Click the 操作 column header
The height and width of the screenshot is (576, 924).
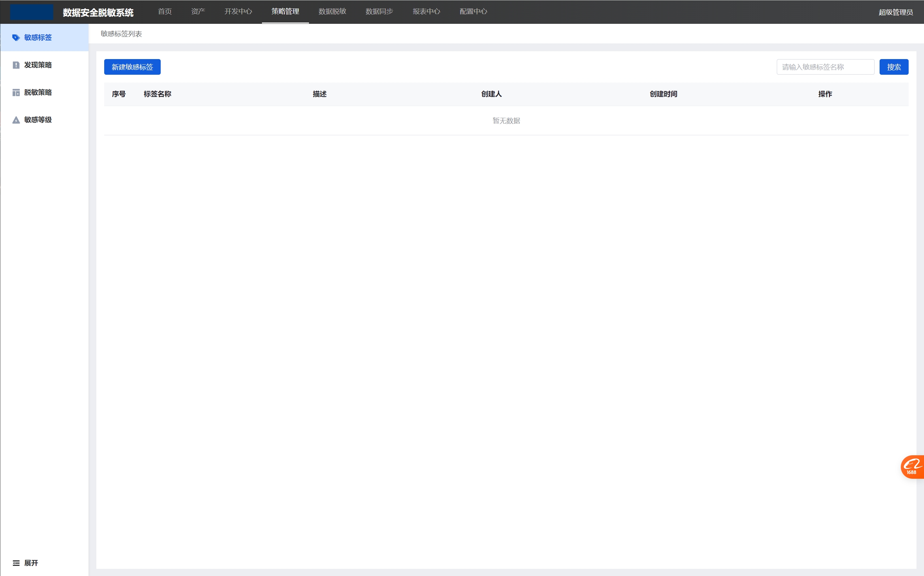click(825, 94)
